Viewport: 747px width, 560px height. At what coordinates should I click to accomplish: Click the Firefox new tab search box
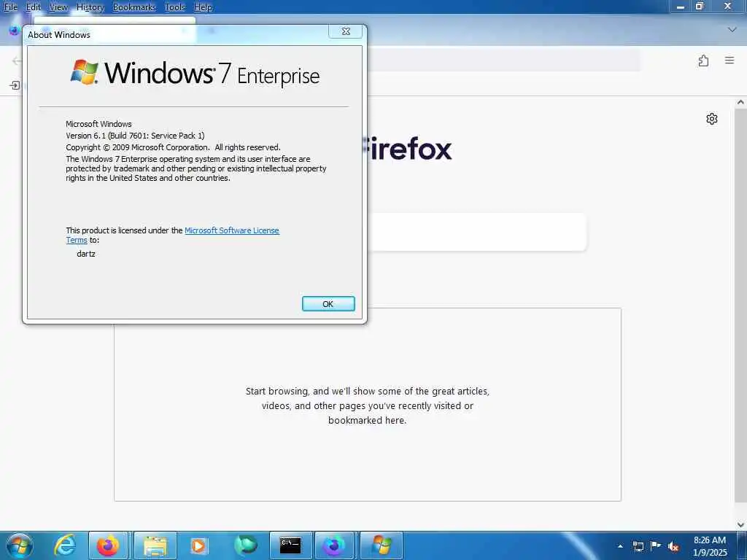(x=476, y=232)
